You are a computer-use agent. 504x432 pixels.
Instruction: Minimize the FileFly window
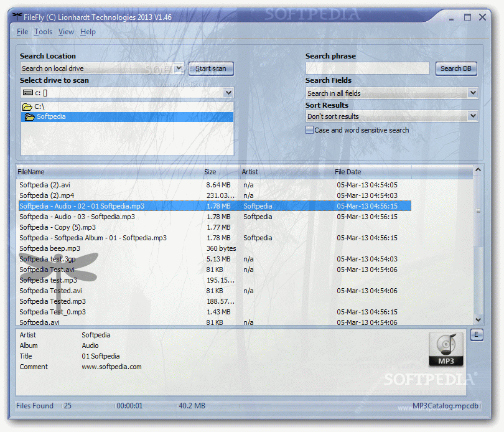click(x=451, y=19)
